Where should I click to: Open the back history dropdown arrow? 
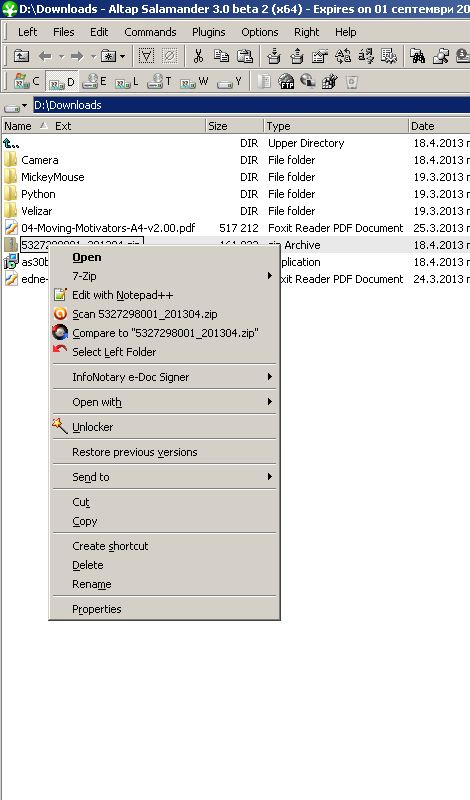coord(61,56)
